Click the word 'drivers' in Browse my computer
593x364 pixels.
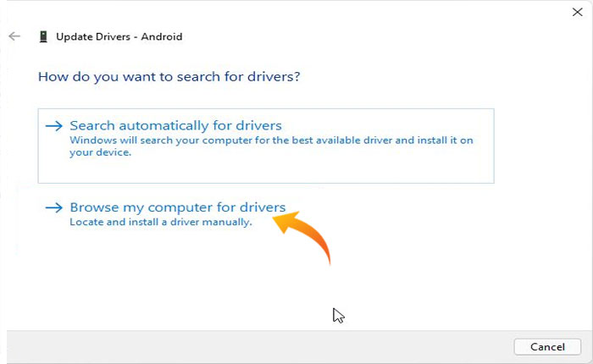coord(263,207)
